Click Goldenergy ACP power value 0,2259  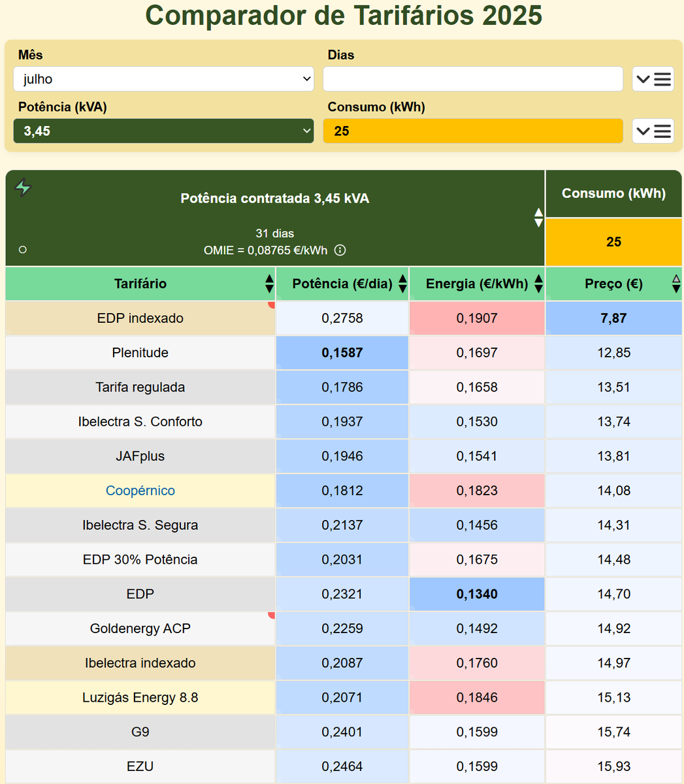[342, 629]
